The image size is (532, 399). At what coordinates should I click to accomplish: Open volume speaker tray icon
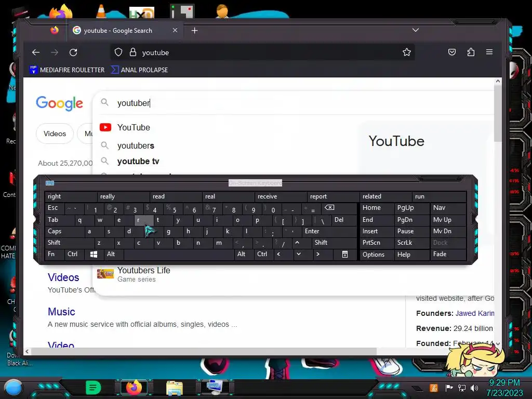coord(474,388)
